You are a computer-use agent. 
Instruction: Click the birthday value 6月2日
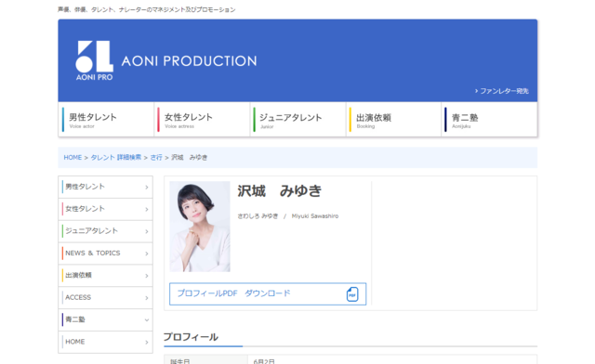(x=264, y=361)
